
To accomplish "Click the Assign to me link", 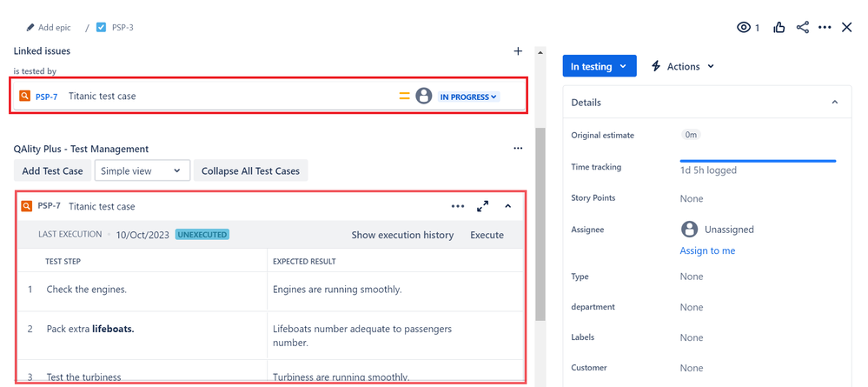I will [707, 250].
